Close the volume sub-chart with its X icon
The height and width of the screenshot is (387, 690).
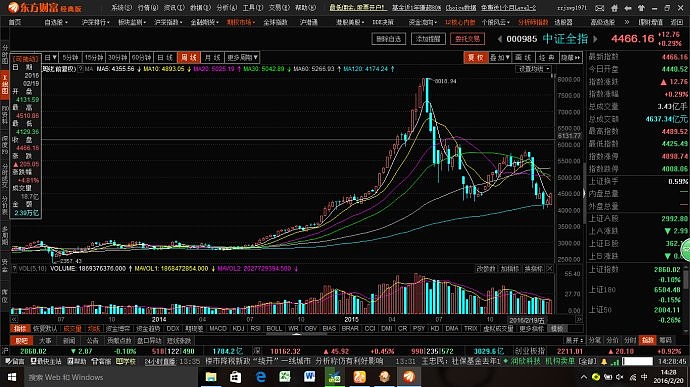tap(550, 269)
